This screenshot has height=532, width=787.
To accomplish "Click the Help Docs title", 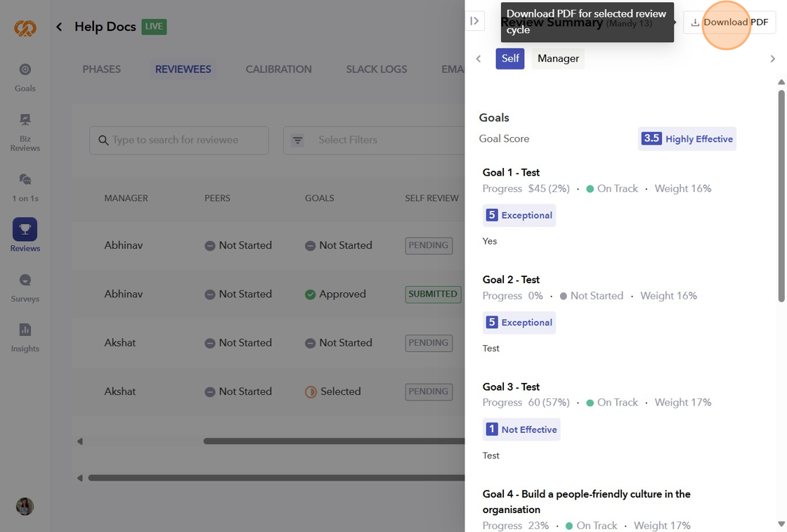I will pos(105,27).
